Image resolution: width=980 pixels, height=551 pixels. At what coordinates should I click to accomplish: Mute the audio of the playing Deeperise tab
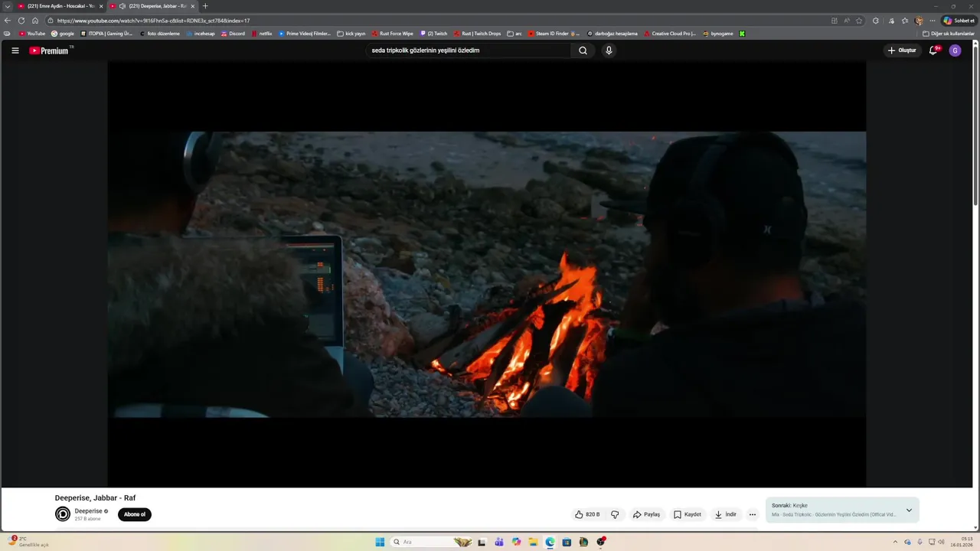[122, 6]
